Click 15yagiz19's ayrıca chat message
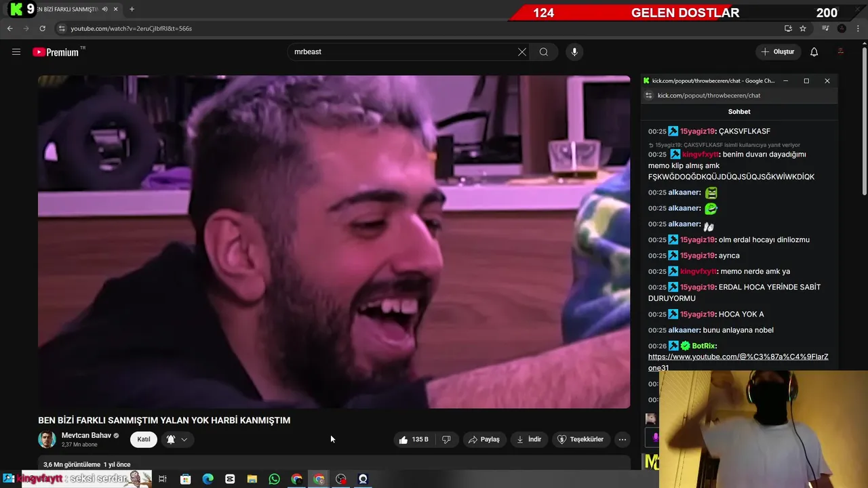Viewport: 868px width, 488px height. tap(729, 256)
